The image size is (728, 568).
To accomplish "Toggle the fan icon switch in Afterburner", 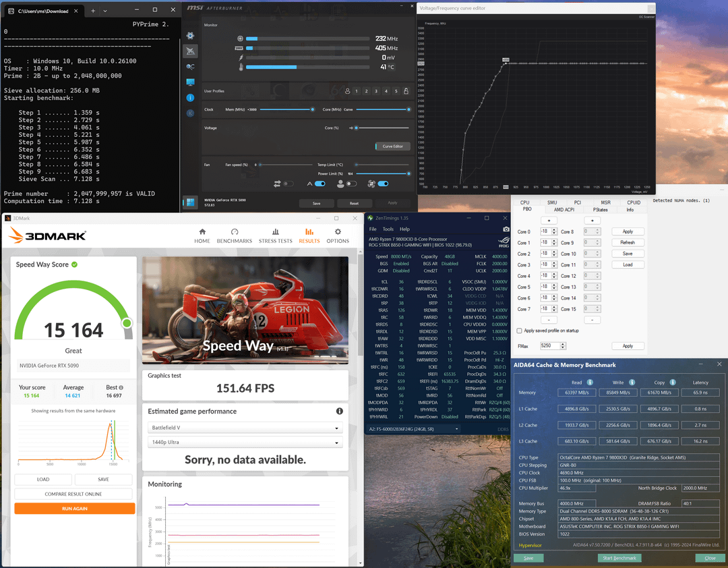I will [x=383, y=184].
